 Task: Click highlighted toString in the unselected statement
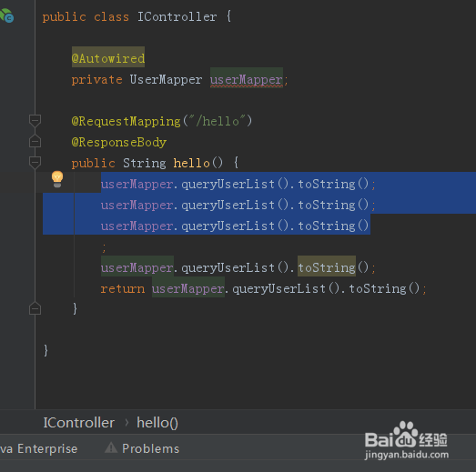(327, 267)
